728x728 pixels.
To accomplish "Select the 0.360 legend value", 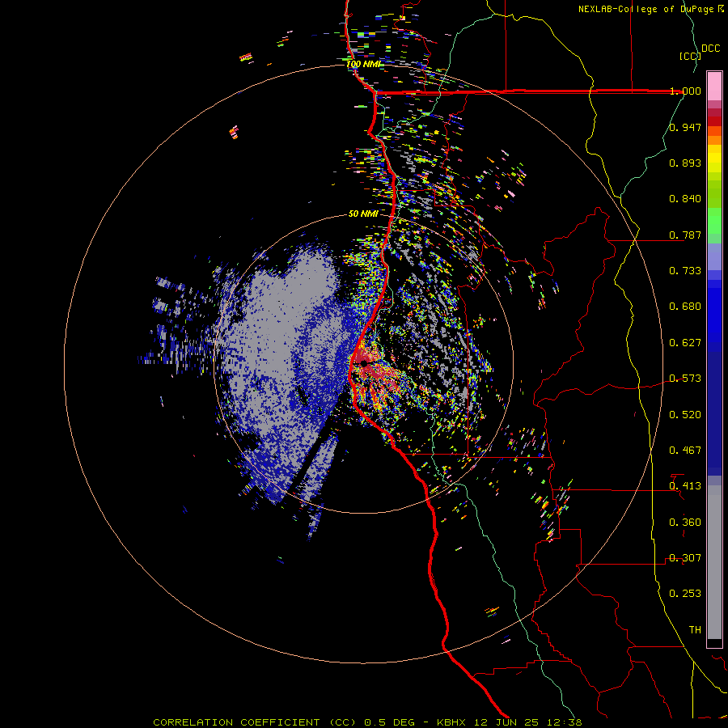I will click(x=685, y=523).
